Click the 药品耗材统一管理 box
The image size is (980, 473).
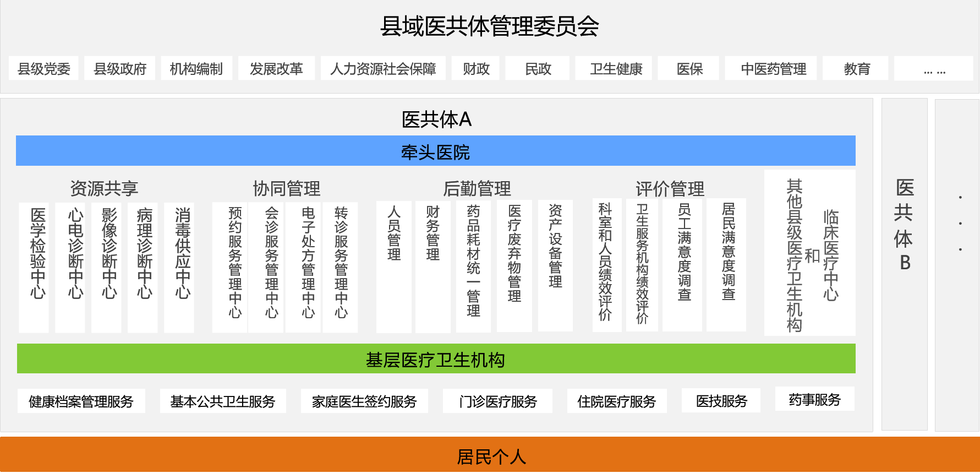point(473,267)
